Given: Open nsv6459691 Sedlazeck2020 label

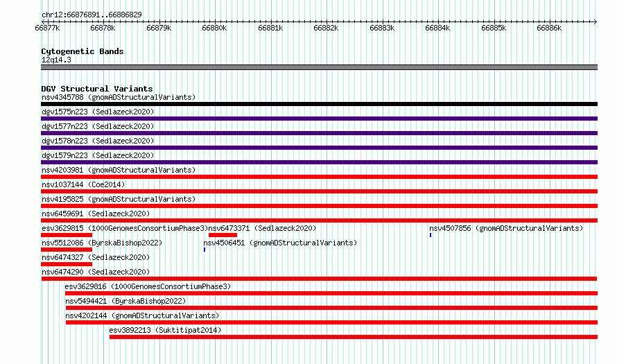Looking at the screenshot, I should click(96, 214).
